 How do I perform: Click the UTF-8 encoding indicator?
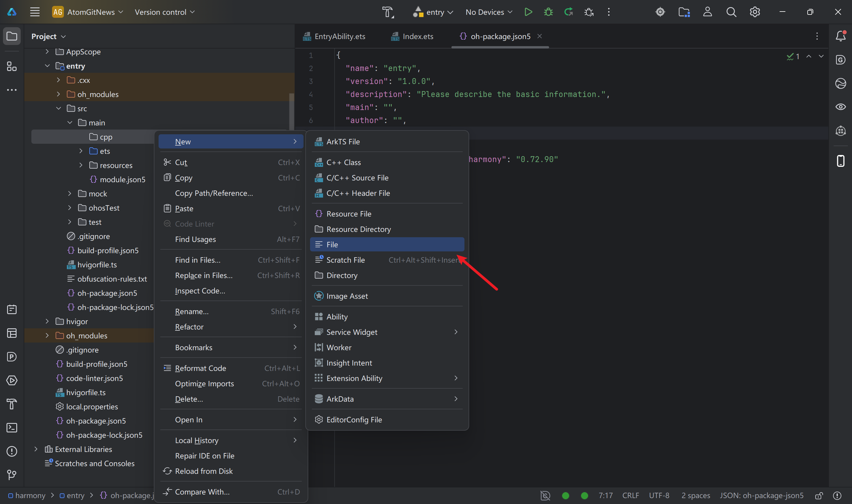659,495
